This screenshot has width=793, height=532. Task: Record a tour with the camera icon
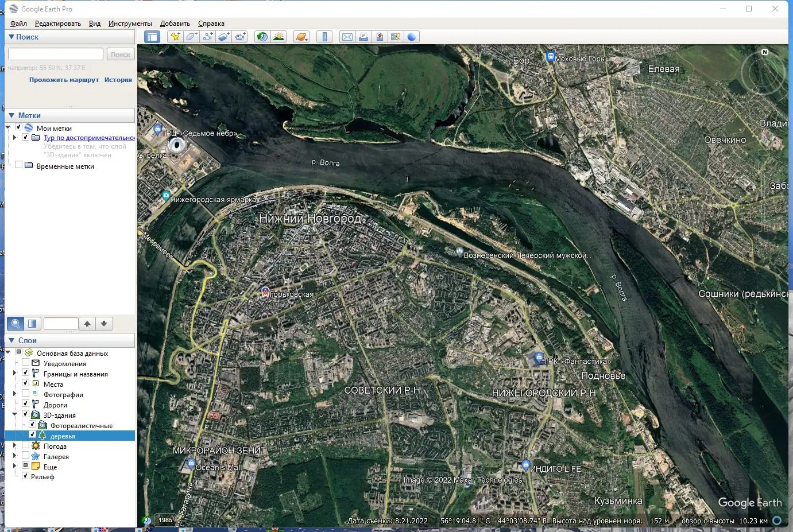click(240, 37)
